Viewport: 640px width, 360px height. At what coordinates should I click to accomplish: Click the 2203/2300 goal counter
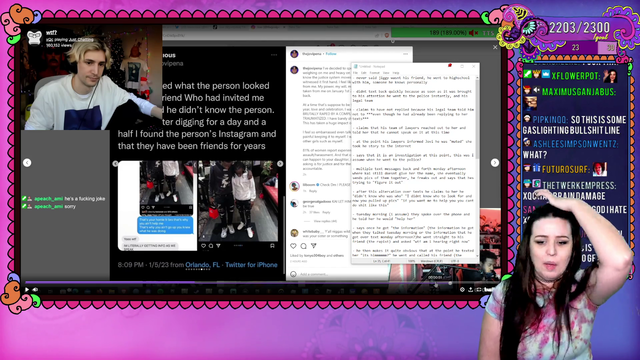(x=579, y=28)
